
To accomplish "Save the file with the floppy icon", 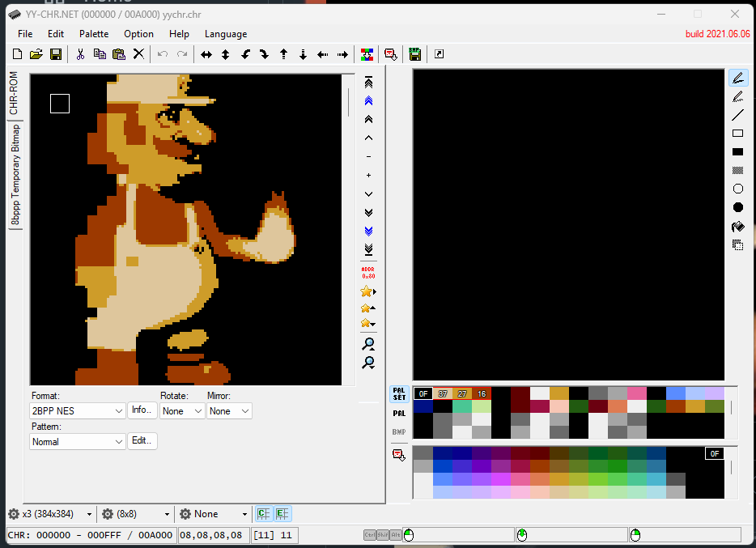I will point(56,54).
